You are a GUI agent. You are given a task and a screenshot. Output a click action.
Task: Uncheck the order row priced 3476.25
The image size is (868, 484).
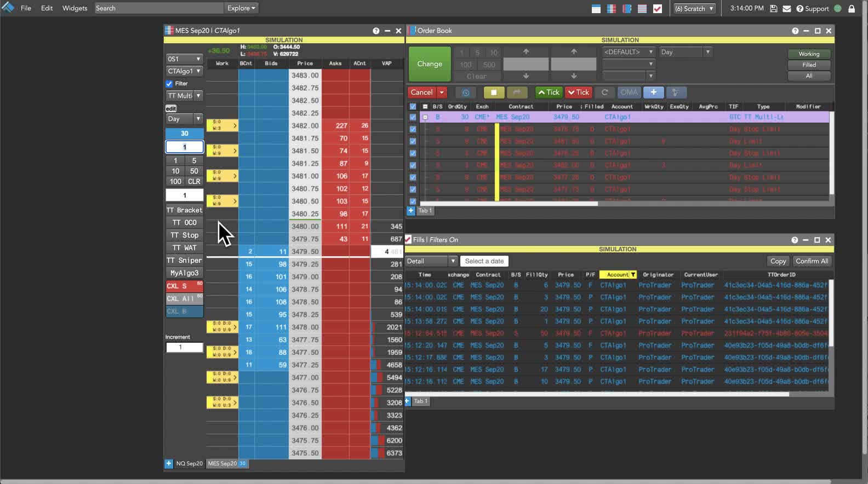coord(413,153)
